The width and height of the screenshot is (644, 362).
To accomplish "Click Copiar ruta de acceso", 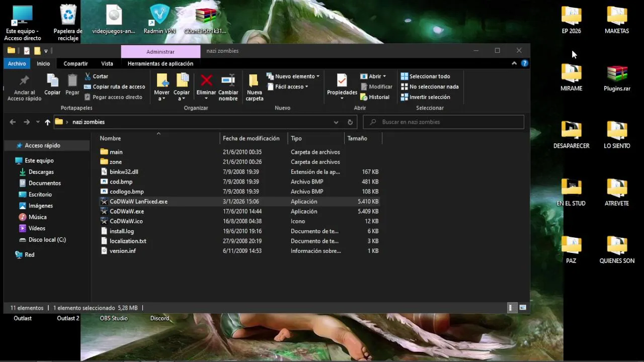I will 115,86.
